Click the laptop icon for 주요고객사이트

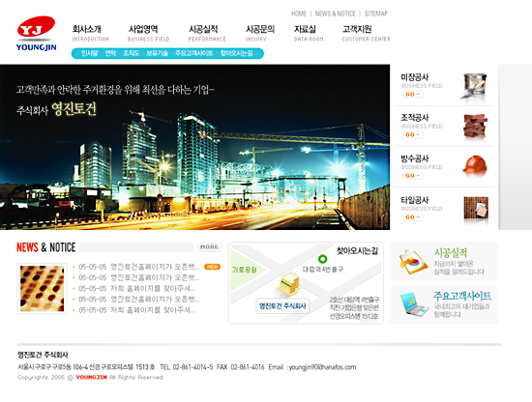[x=414, y=303]
